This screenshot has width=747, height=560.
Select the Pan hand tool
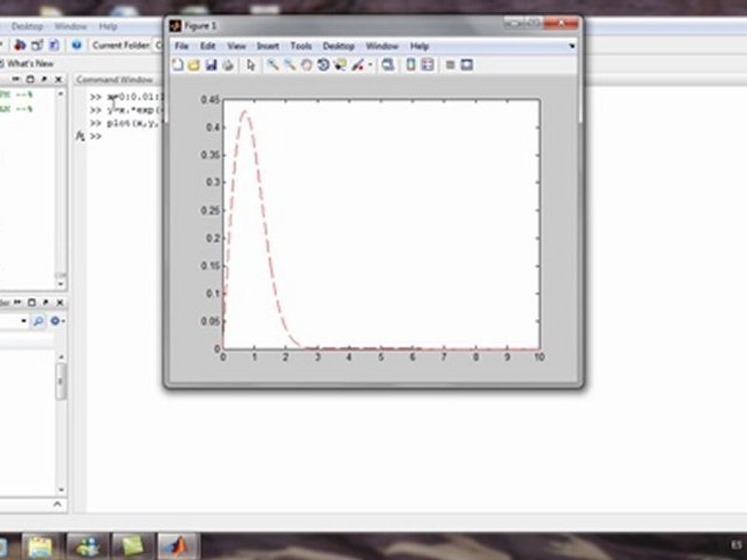(306, 65)
